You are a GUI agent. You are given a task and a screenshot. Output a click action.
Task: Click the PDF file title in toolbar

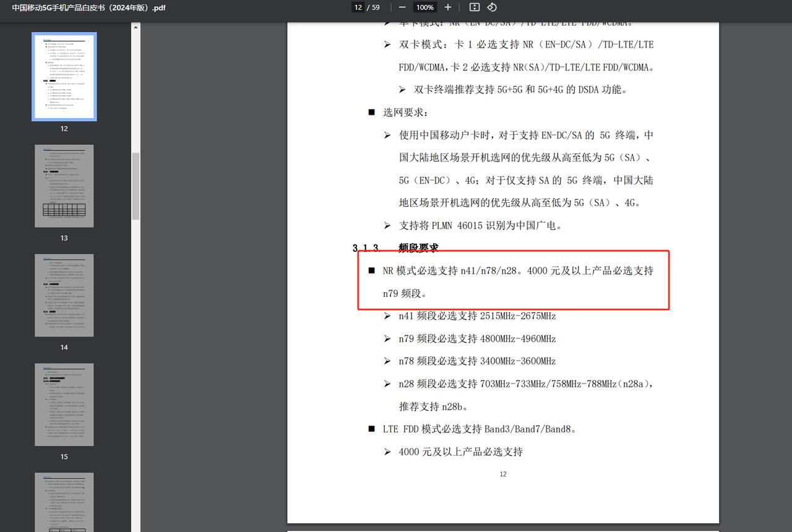(x=89, y=8)
